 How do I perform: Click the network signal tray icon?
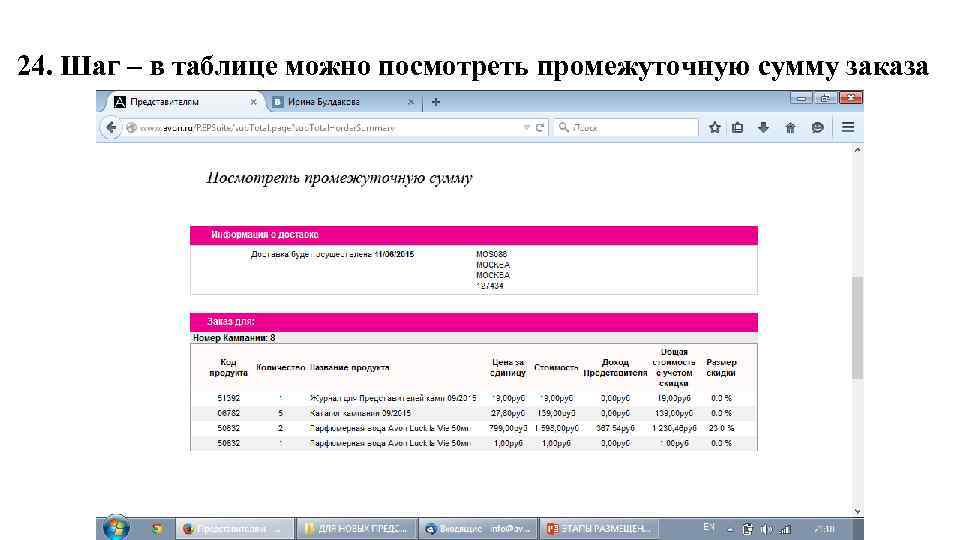tap(786, 529)
